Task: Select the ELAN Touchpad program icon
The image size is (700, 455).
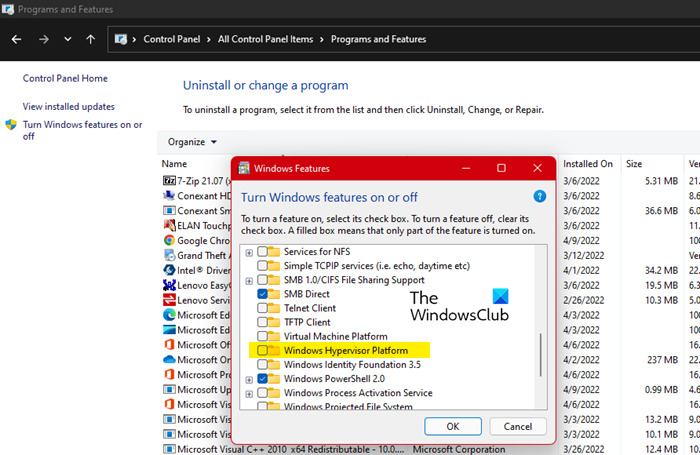Action: [x=169, y=225]
